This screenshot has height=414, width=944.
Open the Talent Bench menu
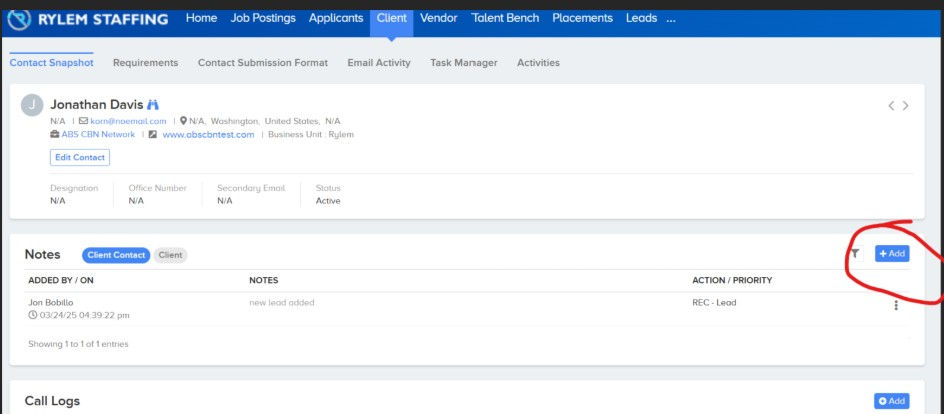click(505, 18)
